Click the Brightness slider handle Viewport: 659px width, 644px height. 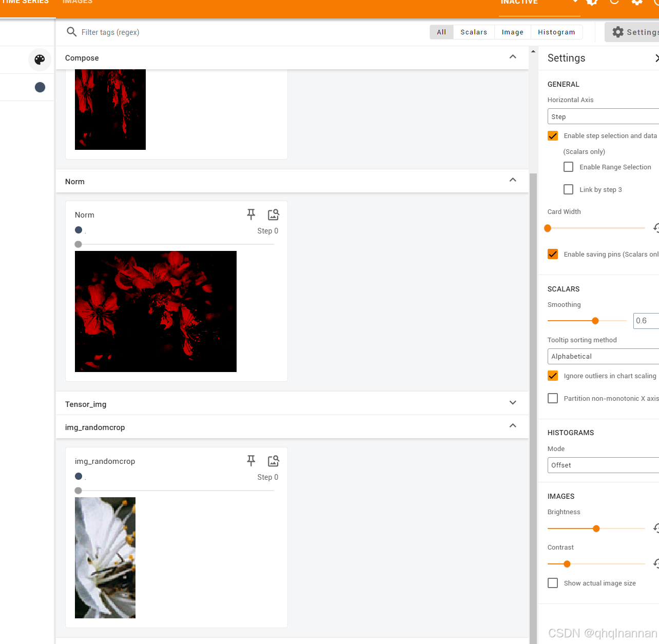point(596,529)
